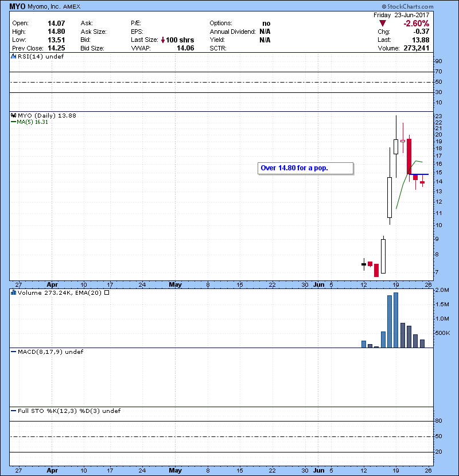The height and width of the screenshot is (476, 459).
Task: Click the red Last Size down arrow
Action: click(x=163, y=40)
